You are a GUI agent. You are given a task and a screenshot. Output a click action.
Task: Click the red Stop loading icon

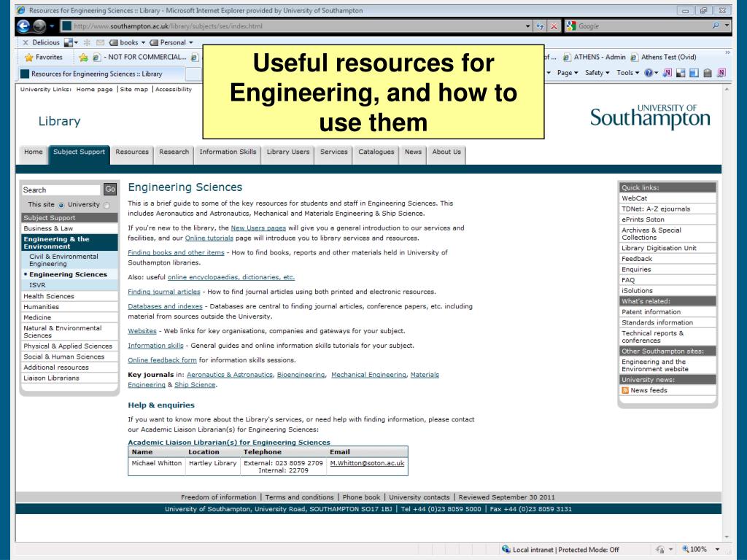point(554,26)
